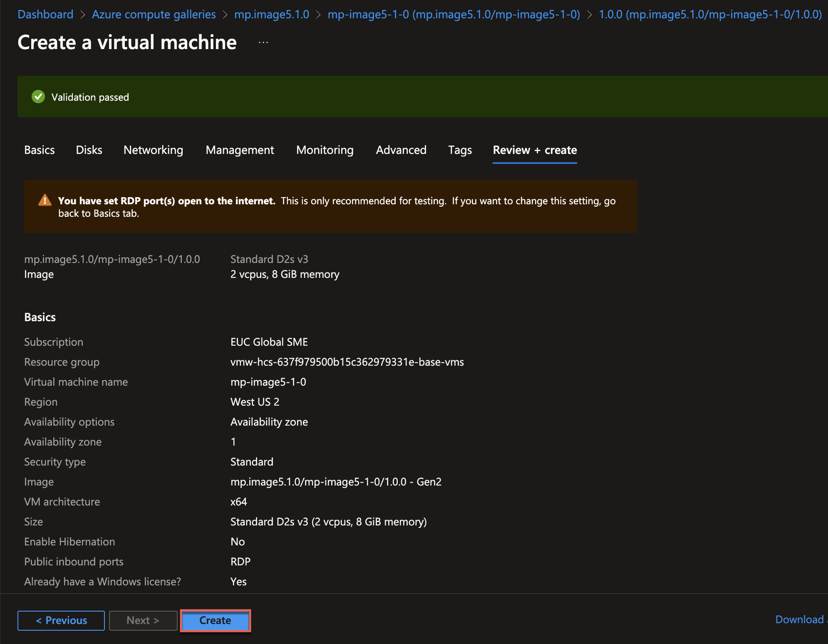Click the Security type label

pyautogui.click(x=55, y=462)
